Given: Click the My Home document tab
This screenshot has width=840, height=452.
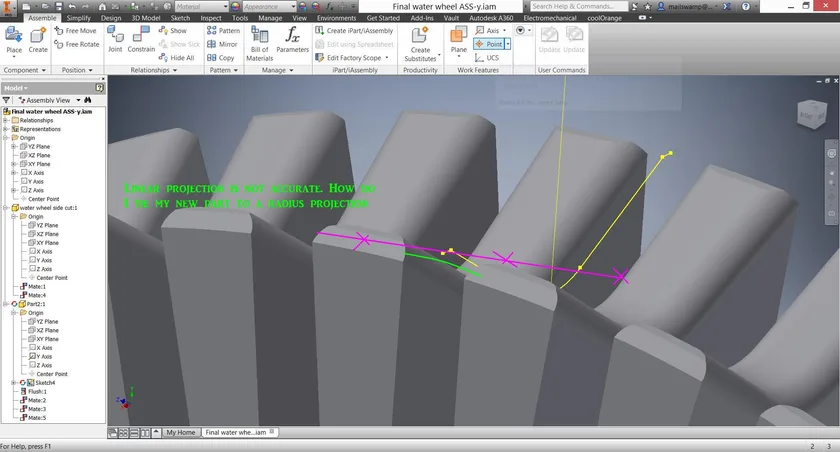Looking at the screenshot, I should pos(181,432).
